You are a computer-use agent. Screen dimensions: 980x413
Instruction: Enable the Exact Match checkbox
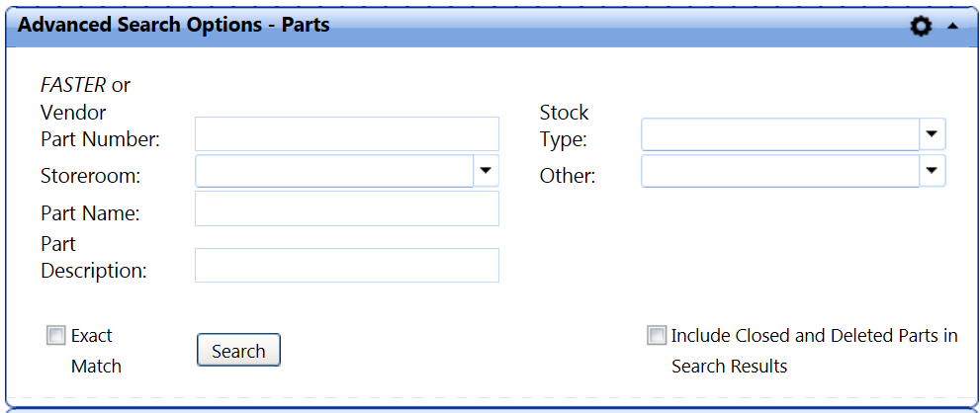[x=55, y=336]
